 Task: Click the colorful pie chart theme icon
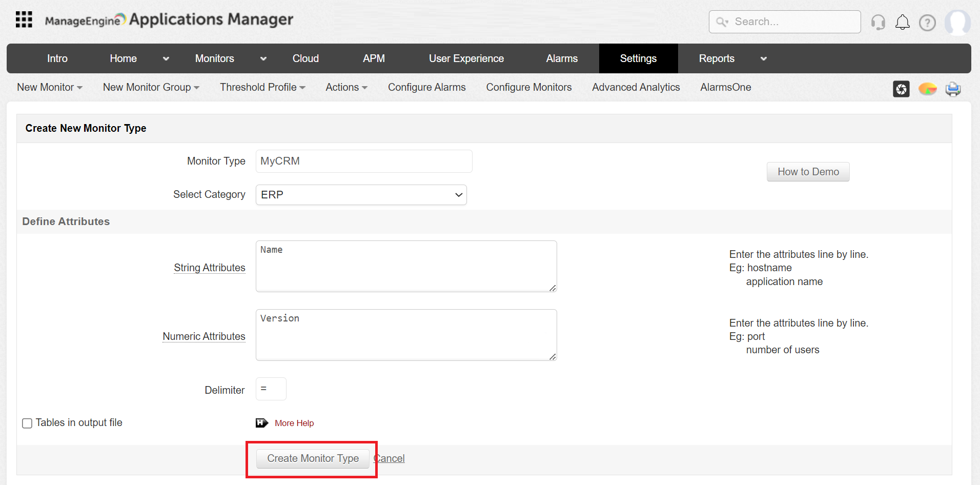[928, 89]
